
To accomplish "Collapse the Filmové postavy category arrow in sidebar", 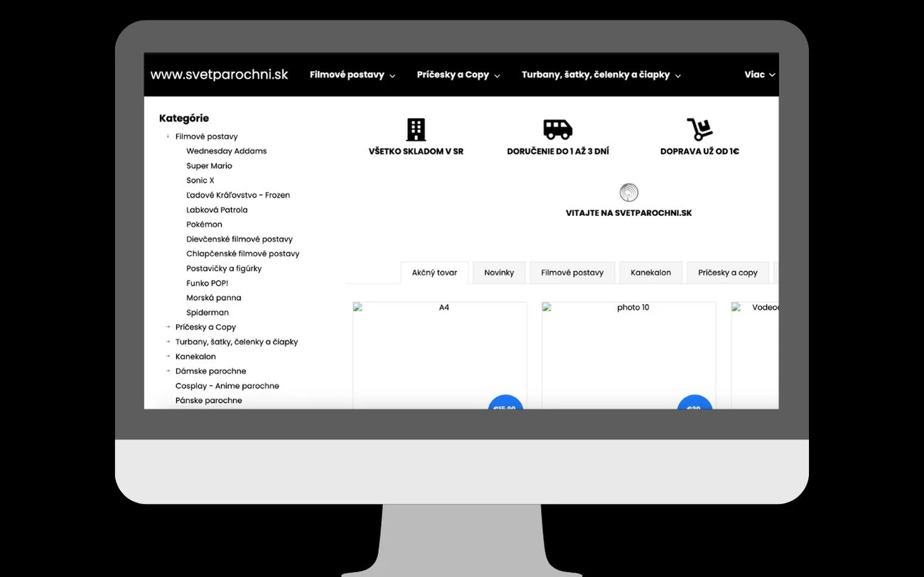I will pyautogui.click(x=168, y=136).
